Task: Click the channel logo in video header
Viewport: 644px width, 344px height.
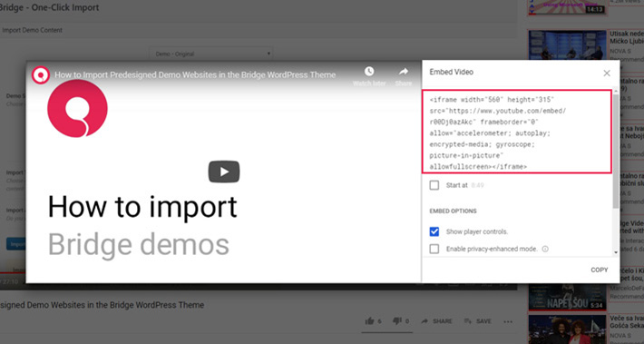Action: tap(41, 74)
